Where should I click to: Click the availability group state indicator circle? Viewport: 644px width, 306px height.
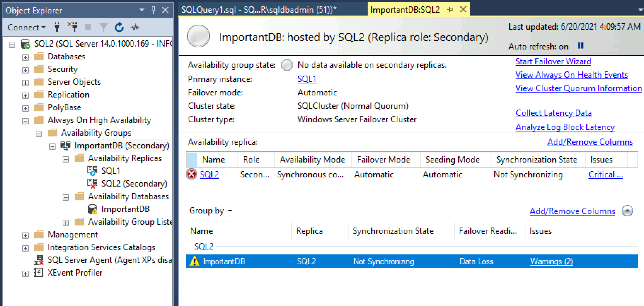point(287,65)
